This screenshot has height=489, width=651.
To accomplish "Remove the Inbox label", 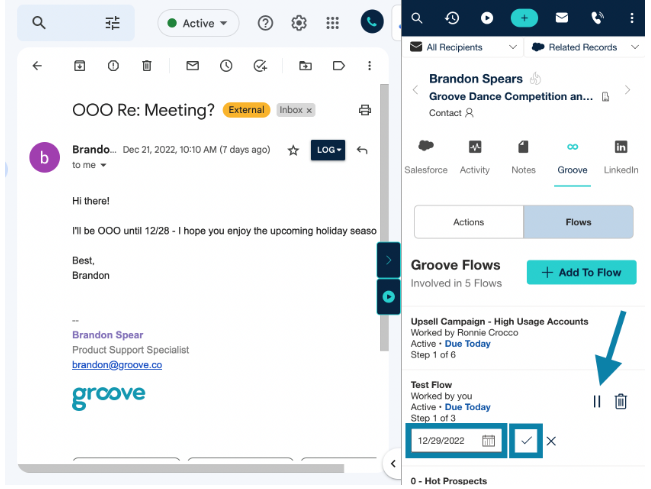I will 309,110.
